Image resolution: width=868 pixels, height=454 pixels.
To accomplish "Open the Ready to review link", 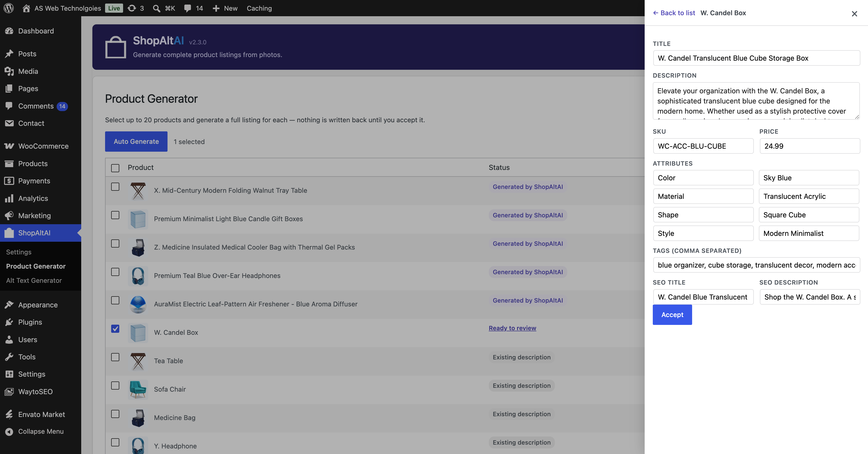I will 512,328.
